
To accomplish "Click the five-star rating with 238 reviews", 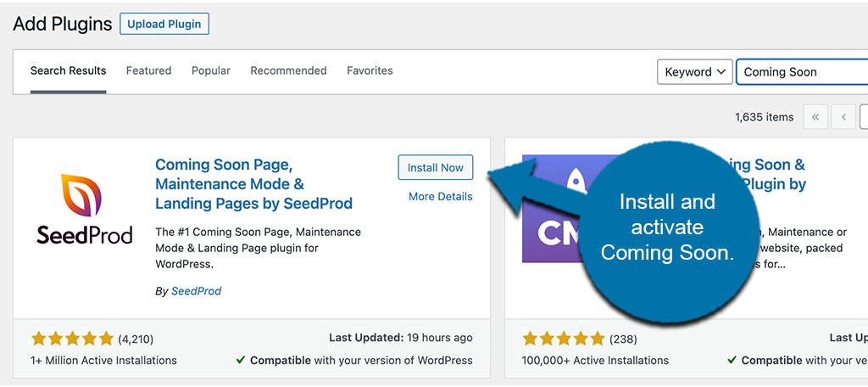I will coord(564,339).
